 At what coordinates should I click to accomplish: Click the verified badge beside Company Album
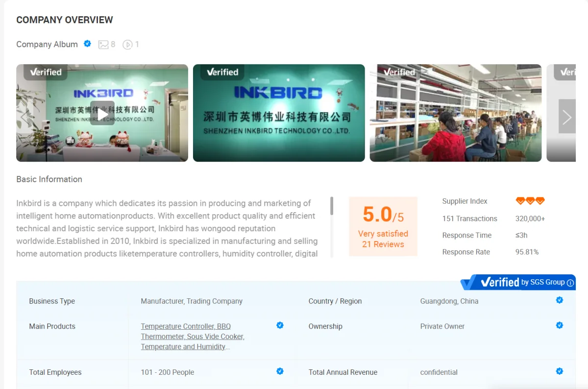click(87, 44)
